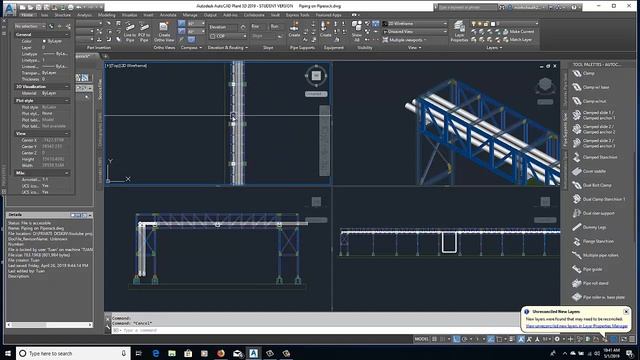Screen dimensions: 640x360
Task: Click the MODEL space button in status bar
Action: [422, 339]
